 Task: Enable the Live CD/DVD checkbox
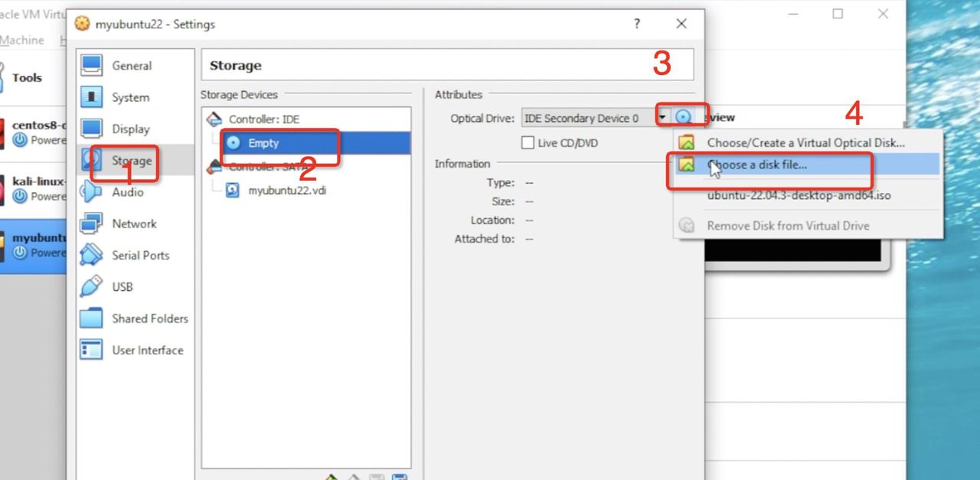(x=528, y=142)
